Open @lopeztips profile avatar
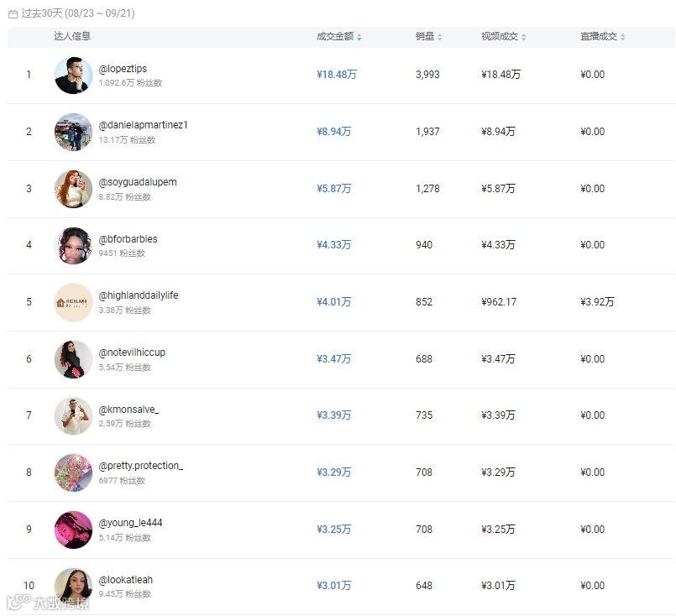Screen dimensions: 676x616 [x=73, y=76]
